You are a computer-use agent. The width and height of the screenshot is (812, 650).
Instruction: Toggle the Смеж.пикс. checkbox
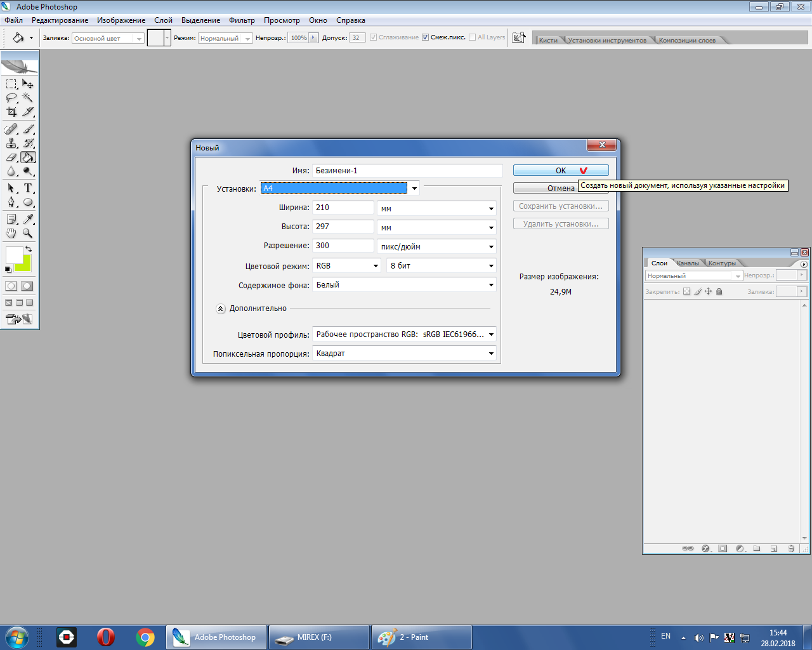point(425,37)
